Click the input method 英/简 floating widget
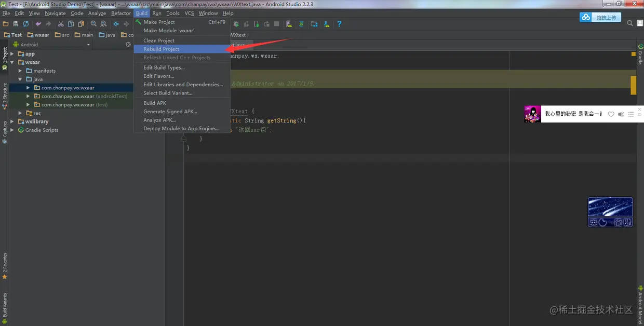This screenshot has height=326, width=644. coord(610,212)
